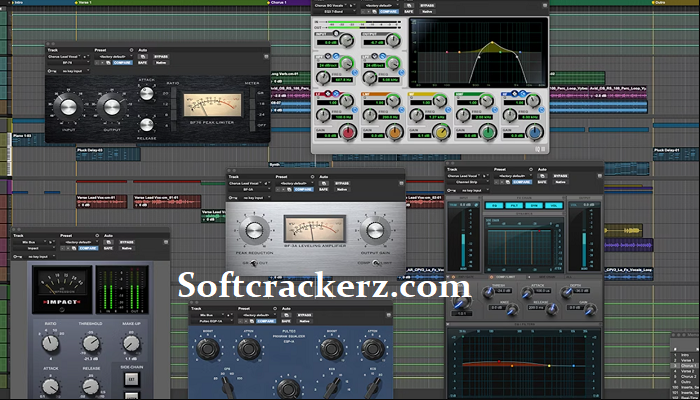Open Pultec EQP-1A plug-in selector dropdown

tap(212, 321)
